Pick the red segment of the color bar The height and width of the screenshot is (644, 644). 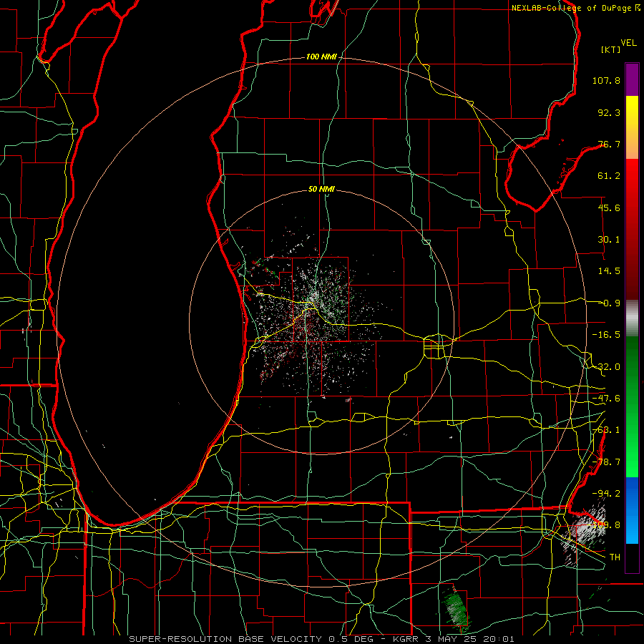(x=632, y=229)
